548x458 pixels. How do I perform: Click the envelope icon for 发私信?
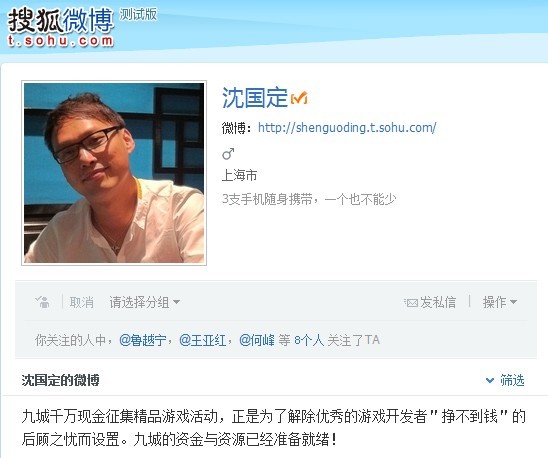click(x=411, y=302)
